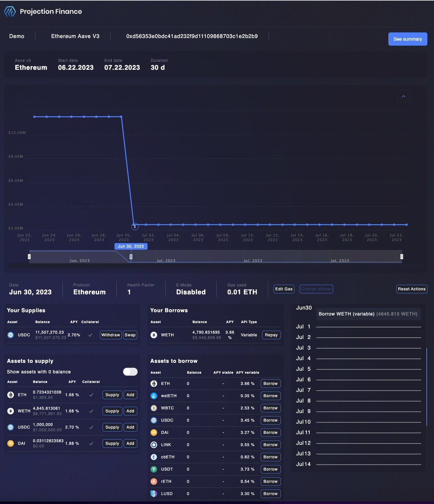Click the Reset Actions button
This screenshot has width=434, height=504.
pos(412,289)
